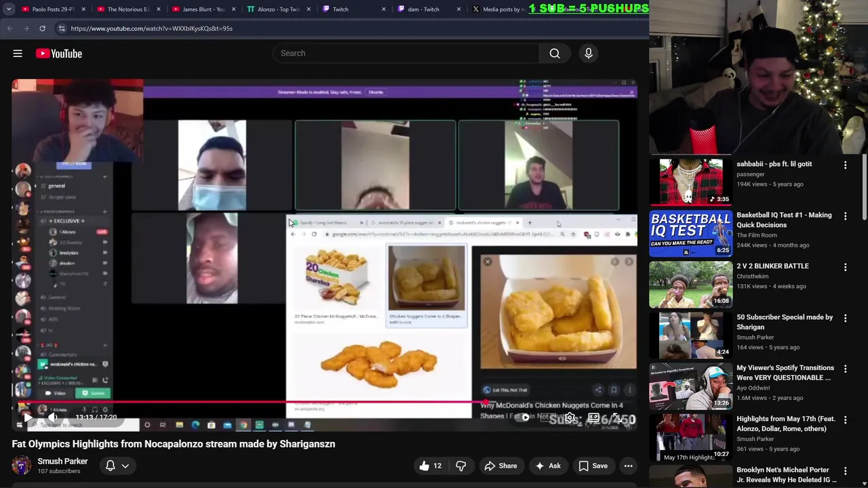Share this video
Screen dimensions: 868x488
pyautogui.click(x=500, y=466)
